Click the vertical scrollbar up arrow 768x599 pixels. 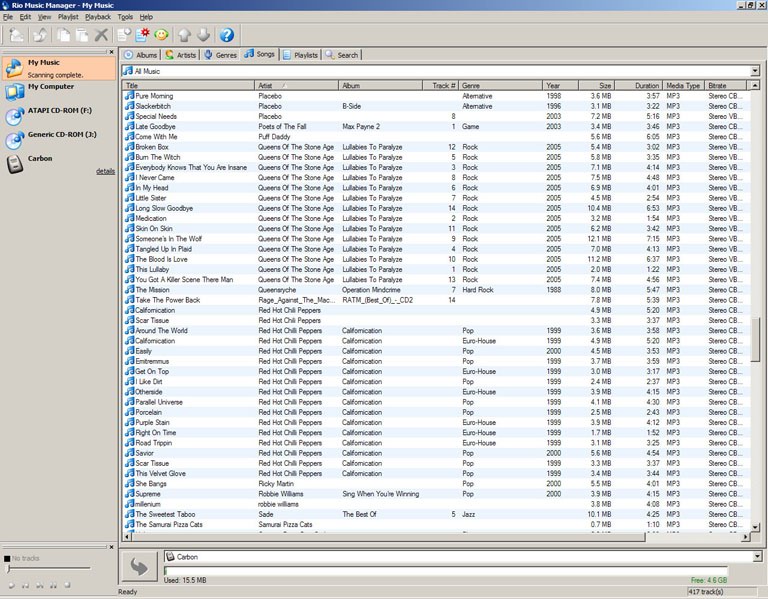[x=755, y=85]
